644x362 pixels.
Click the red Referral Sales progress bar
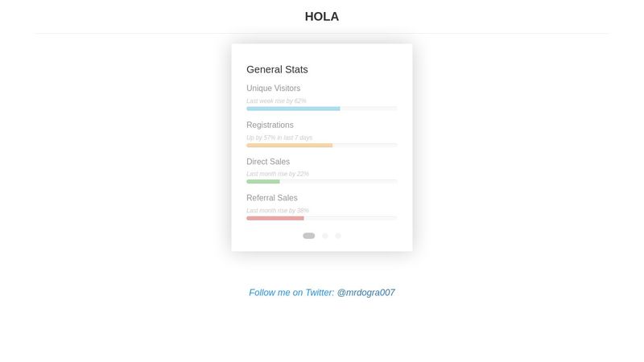click(x=275, y=218)
